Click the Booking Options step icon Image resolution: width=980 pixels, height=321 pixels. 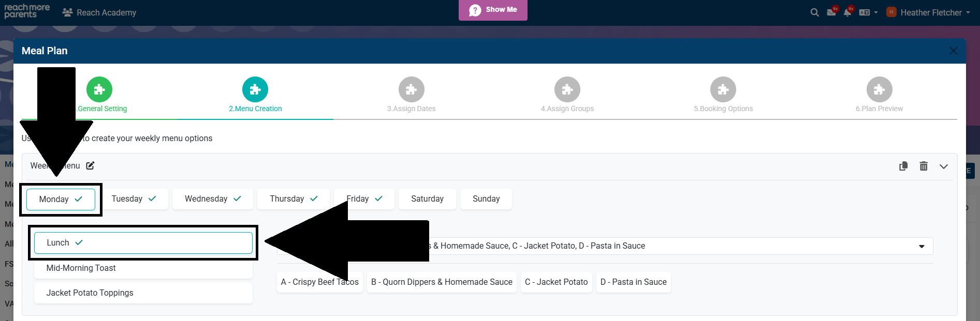click(x=723, y=90)
